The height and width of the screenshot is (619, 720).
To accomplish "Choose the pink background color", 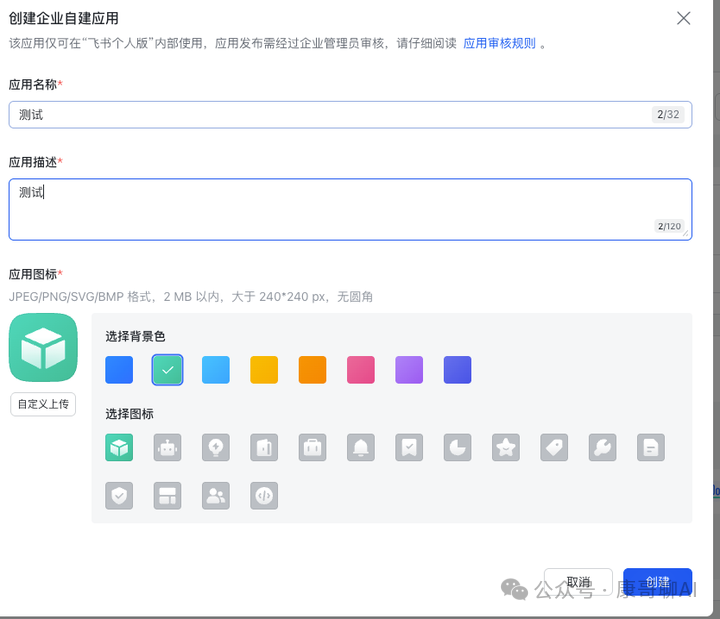I will 361,370.
